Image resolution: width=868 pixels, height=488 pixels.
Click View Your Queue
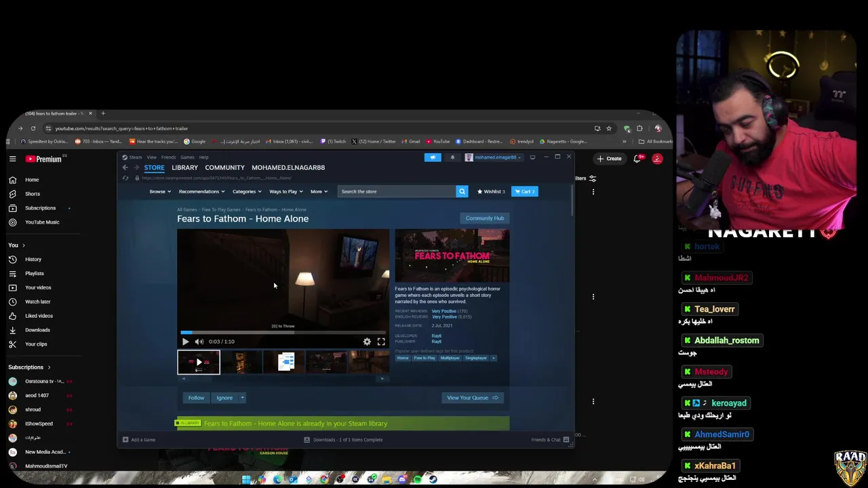(x=473, y=398)
